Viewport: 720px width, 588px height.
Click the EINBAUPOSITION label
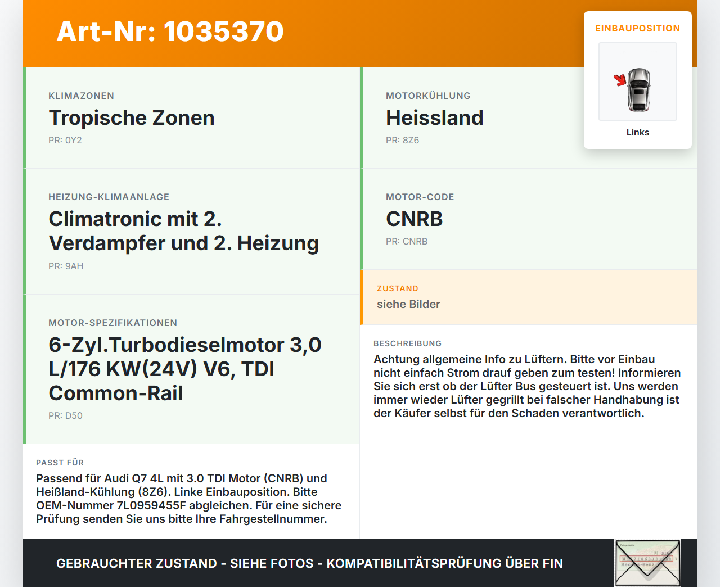point(638,29)
